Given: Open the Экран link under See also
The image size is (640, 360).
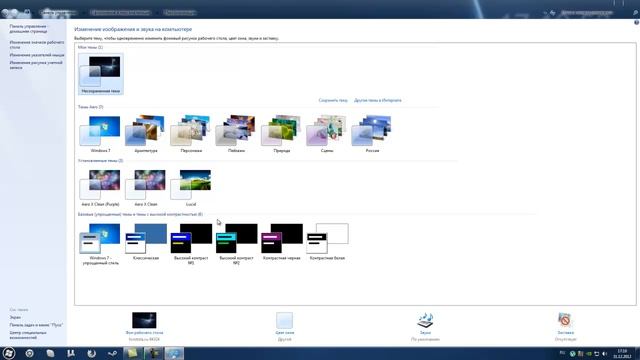Looking at the screenshot, I should pos(15,317).
